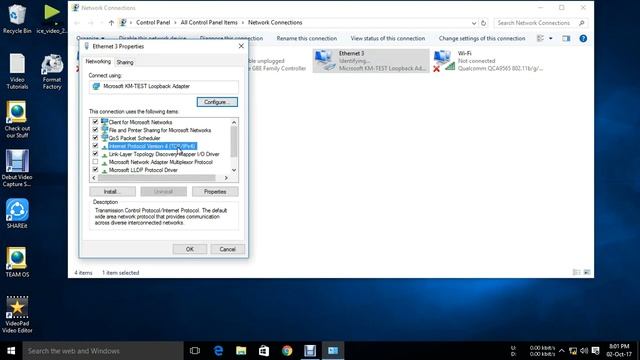
Task: Switch to the Sharing tab
Action: pyautogui.click(x=125, y=62)
